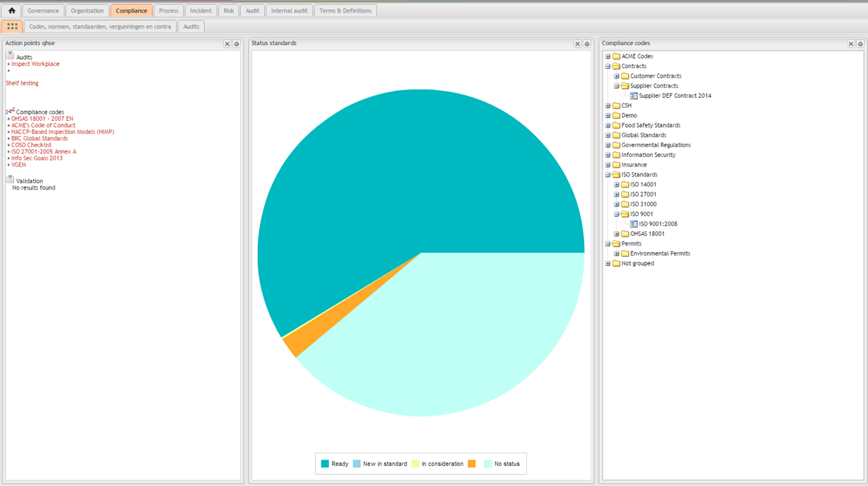Switch to the Risk tab
This screenshot has height=486, width=868.
(228, 10)
